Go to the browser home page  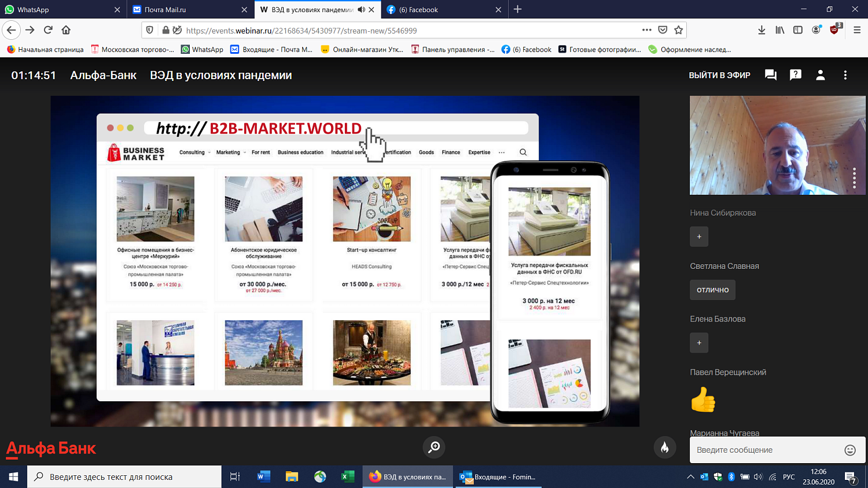66,30
